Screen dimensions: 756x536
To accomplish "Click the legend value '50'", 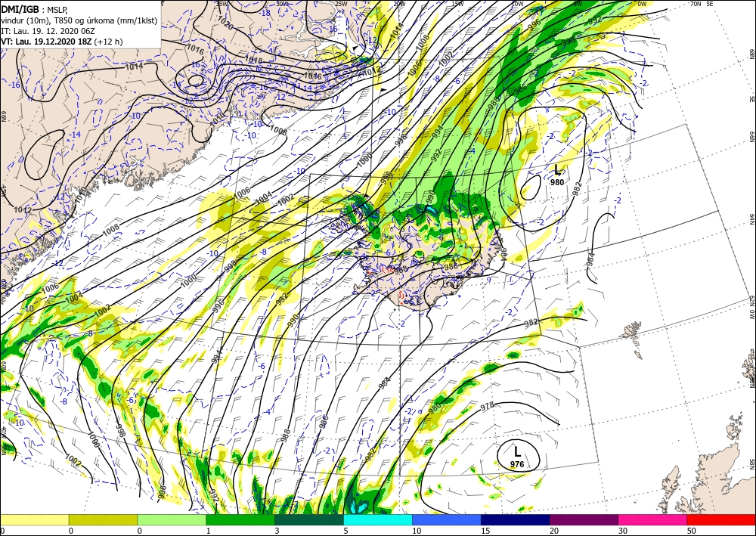I will pyautogui.click(x=690, y=531).
